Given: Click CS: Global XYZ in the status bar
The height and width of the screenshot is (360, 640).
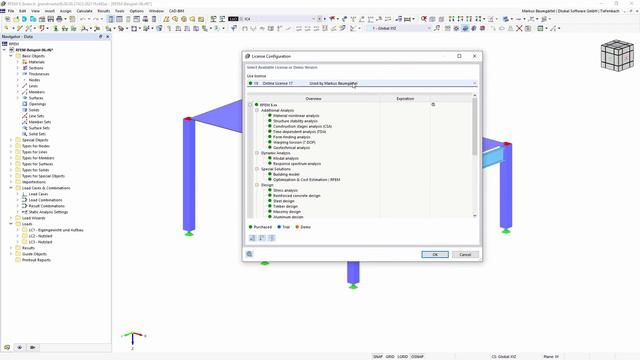Looking at the screenshot, I should (x=504, y=356).
